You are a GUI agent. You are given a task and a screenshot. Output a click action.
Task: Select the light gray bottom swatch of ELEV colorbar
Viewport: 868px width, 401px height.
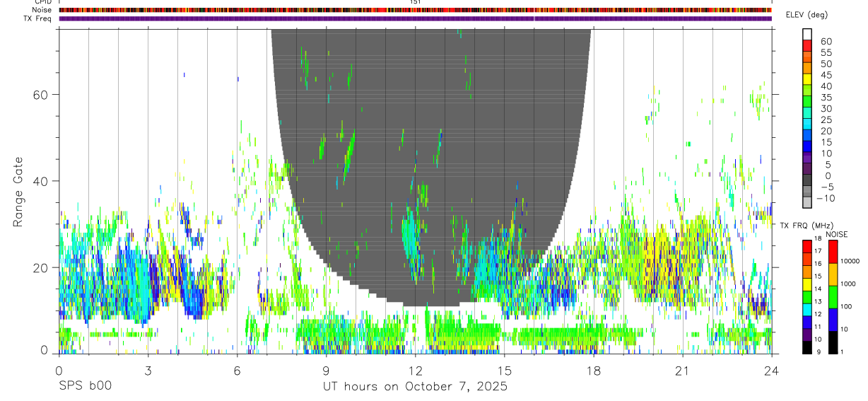(807, 204)
